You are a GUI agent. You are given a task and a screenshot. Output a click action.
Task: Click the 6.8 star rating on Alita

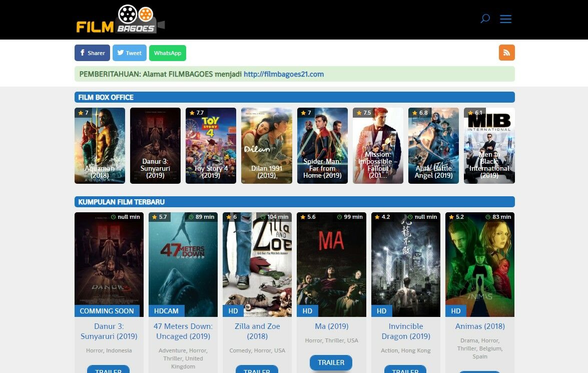[x=420, y=113]
